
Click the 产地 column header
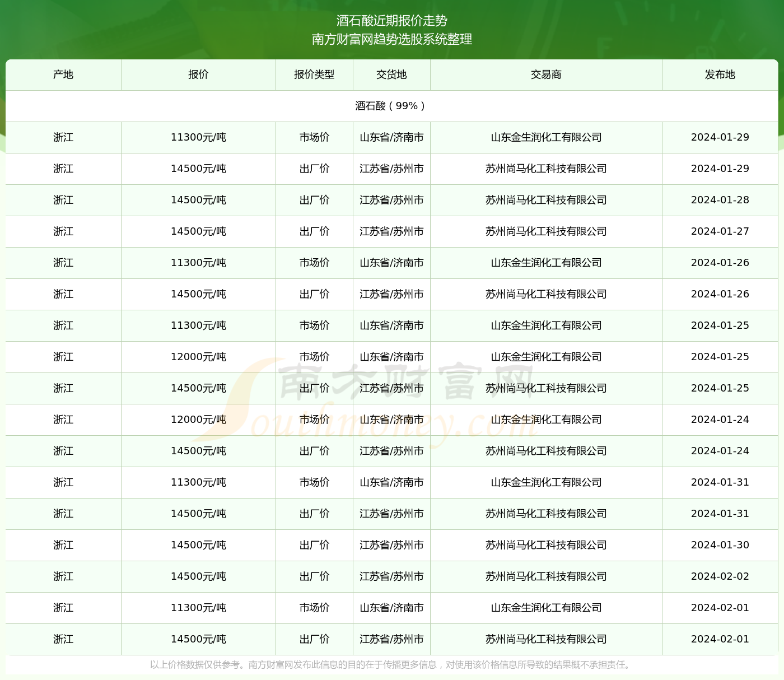coord(63,74)
